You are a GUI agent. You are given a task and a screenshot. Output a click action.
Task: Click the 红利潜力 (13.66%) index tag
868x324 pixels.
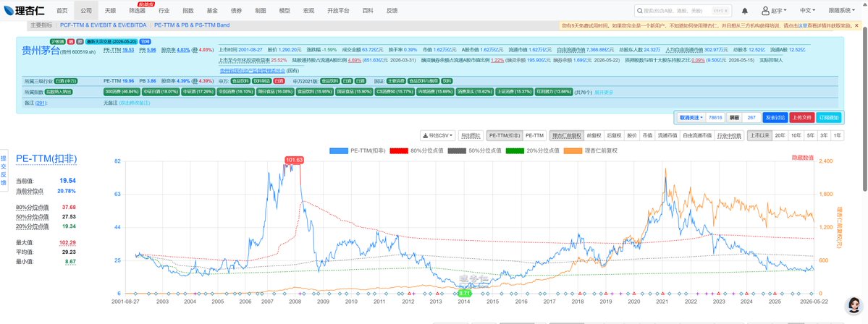pyautogui.click(x=554, y=93)
